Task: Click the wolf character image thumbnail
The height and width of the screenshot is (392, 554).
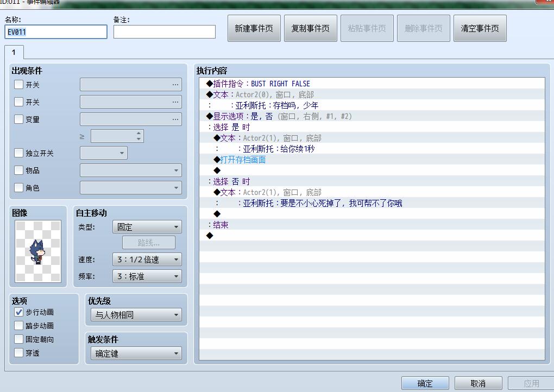Action: (38, 251)
